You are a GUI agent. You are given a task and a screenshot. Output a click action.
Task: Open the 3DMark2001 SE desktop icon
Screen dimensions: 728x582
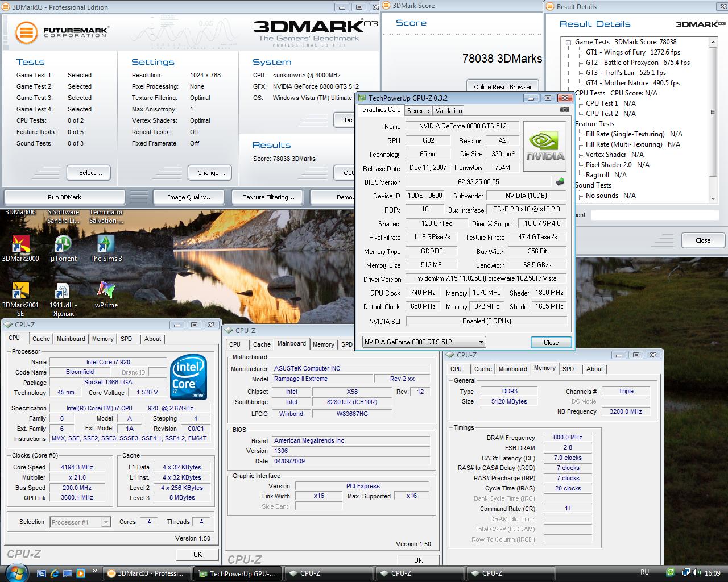20,299
